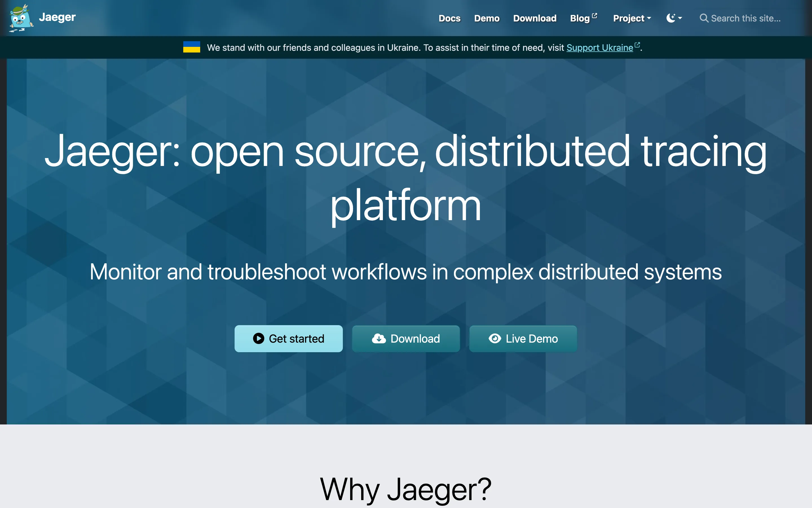Open the Download nav link
Screen dimensions: 812x508
(x=535, y=18)
